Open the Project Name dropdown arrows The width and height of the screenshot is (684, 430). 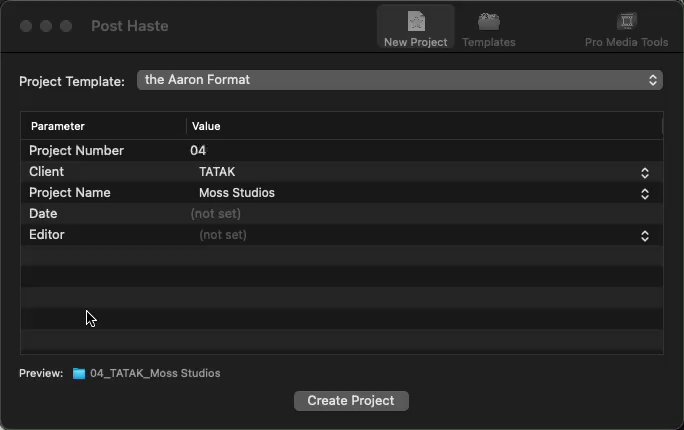645,193
